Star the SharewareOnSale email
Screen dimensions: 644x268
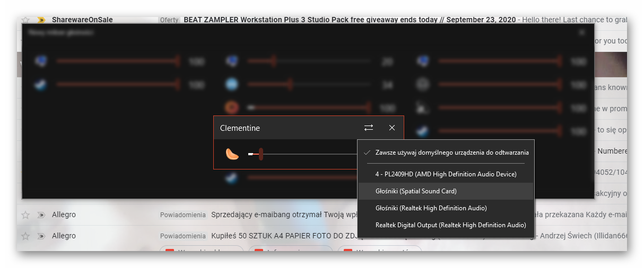(x=25, y=20)
